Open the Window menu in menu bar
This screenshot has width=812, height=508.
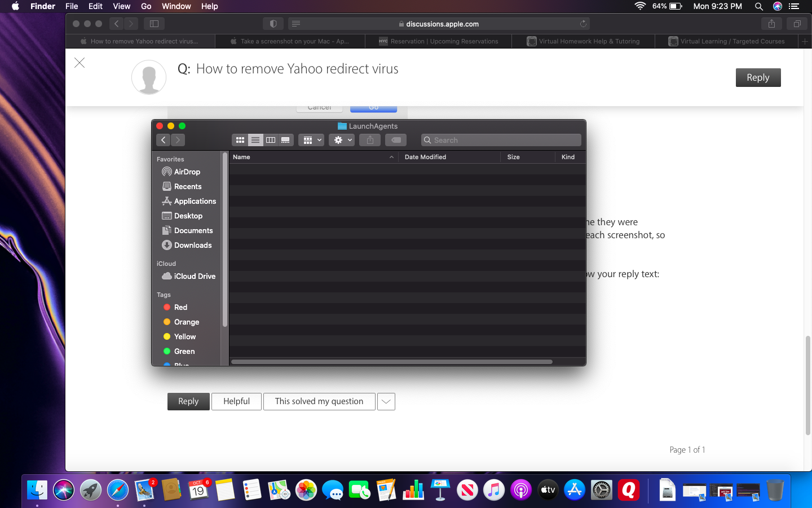tap(176, 6)
